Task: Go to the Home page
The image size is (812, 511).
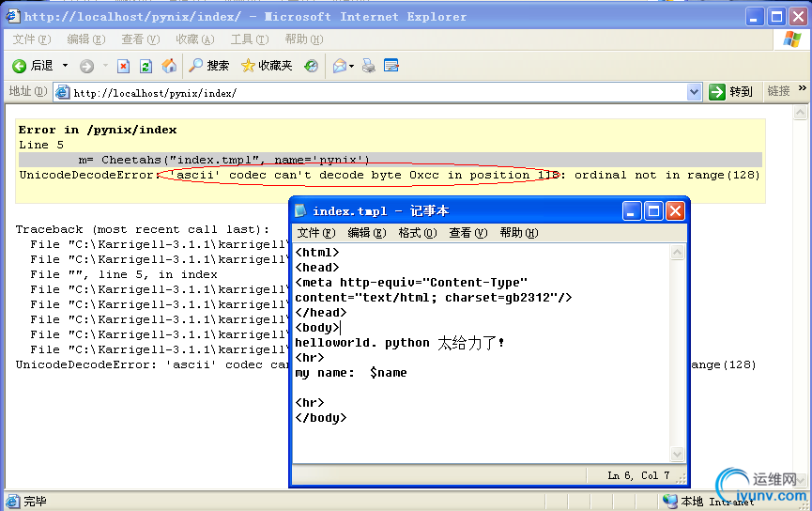Action: coord(169,66)
